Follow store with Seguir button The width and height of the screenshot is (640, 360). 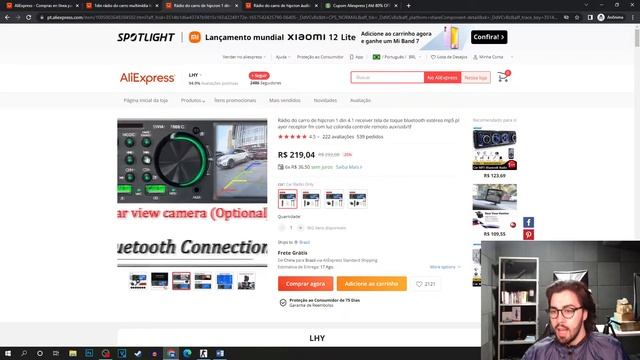pyautogui.click(x=259, y=76)
